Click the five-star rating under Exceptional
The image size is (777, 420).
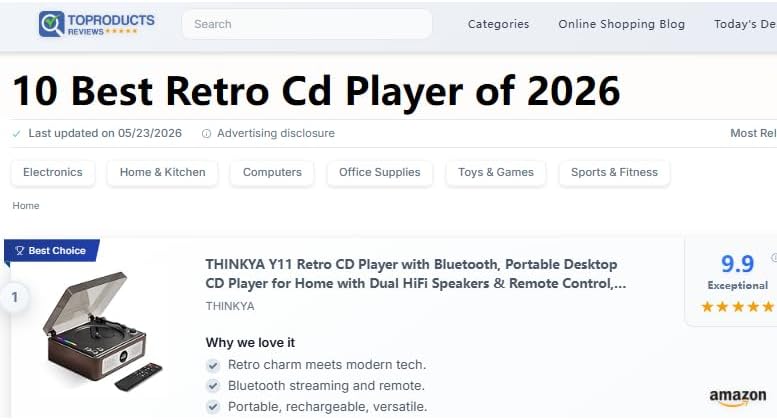[738, 307]
